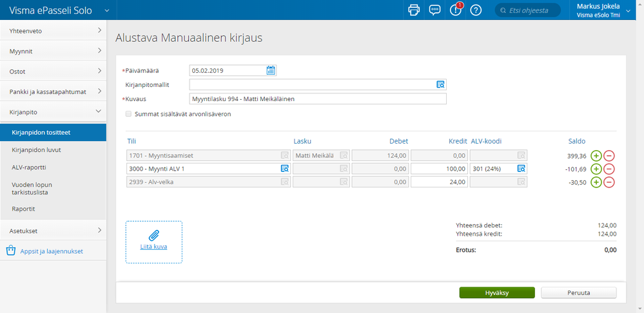
Task: Add row after 1701 - Myyntisaamiset line
Action: point(596,155)
